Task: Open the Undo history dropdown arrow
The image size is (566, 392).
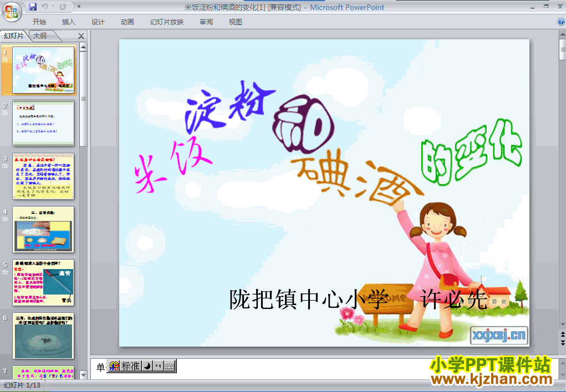Action: coord(53,7)
